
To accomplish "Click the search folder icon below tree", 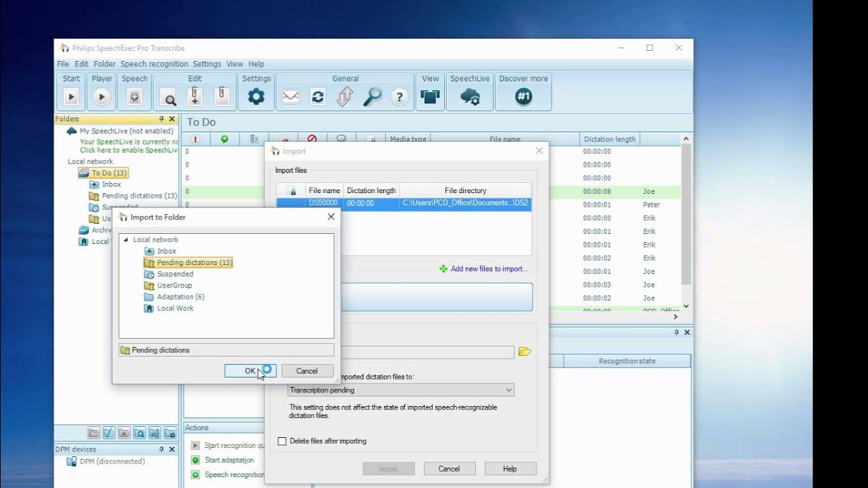I will [x=139, y=433].
